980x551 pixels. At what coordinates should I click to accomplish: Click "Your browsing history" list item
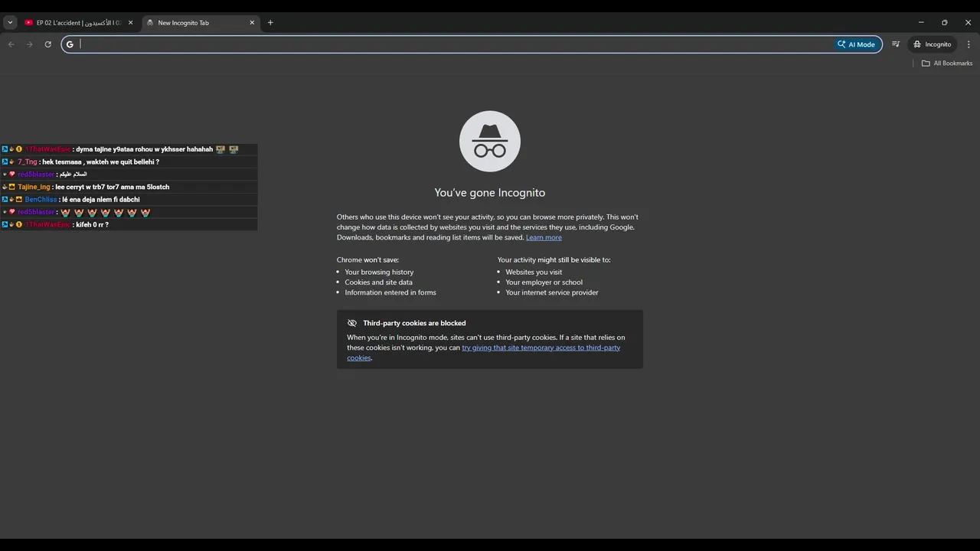(379, 272)
